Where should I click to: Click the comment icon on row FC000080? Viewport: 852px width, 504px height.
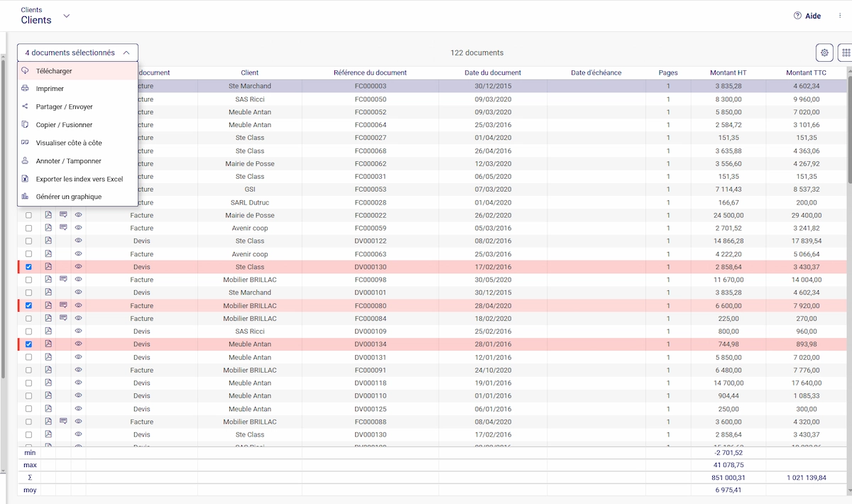(63, 305)
